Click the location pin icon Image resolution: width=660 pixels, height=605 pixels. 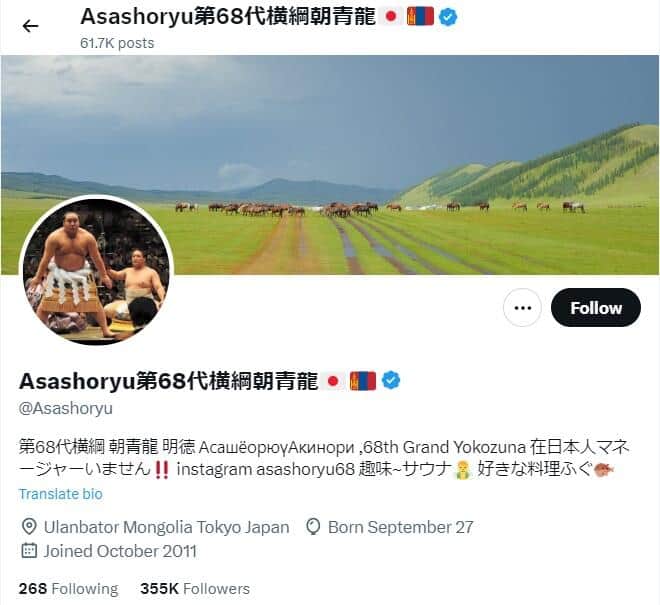tap(29, 527)
